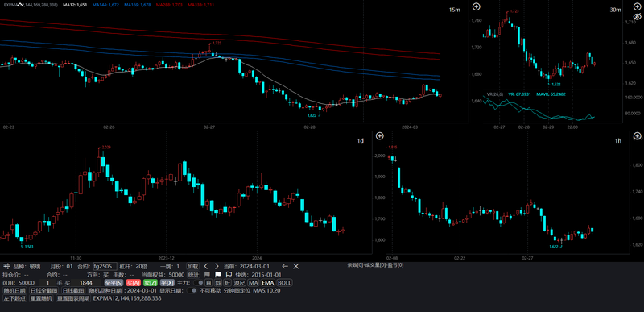This screenshot has height=312, width=644.
Task: Click the 日线截图 button
Action: (73, 290)
